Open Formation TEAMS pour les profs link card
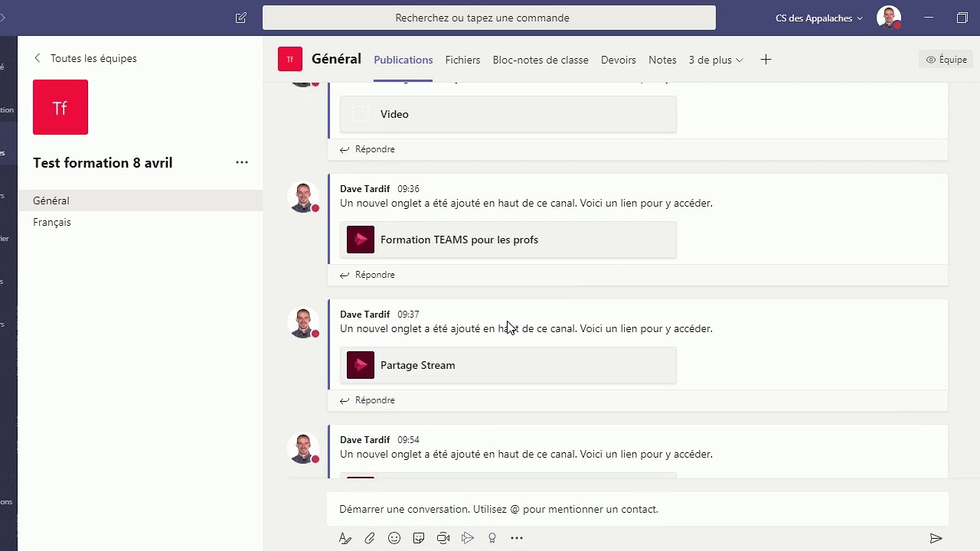Image resolution: width=980 pixels, height=551 pixels. (x=508, y=240)
